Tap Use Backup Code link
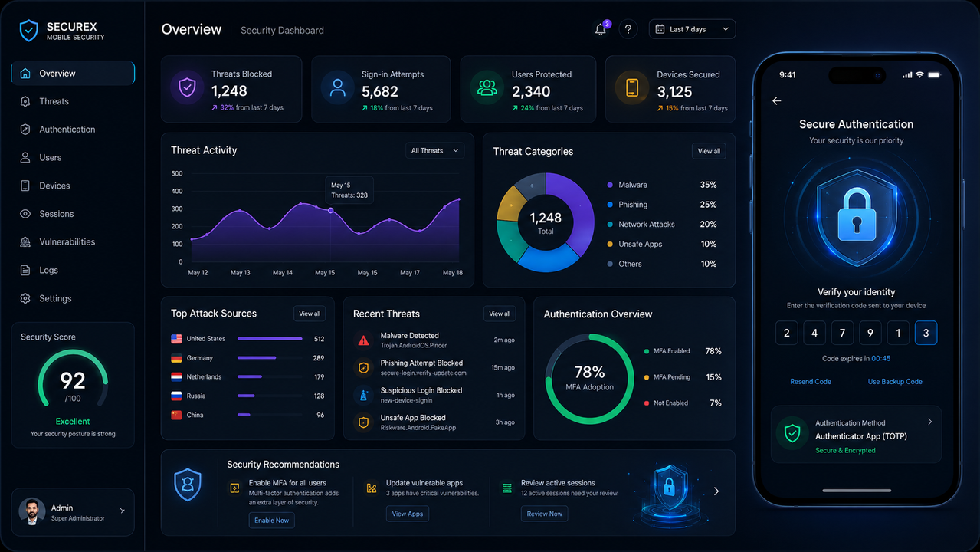This screenshot has width=980, height=552. pos(895,382)
